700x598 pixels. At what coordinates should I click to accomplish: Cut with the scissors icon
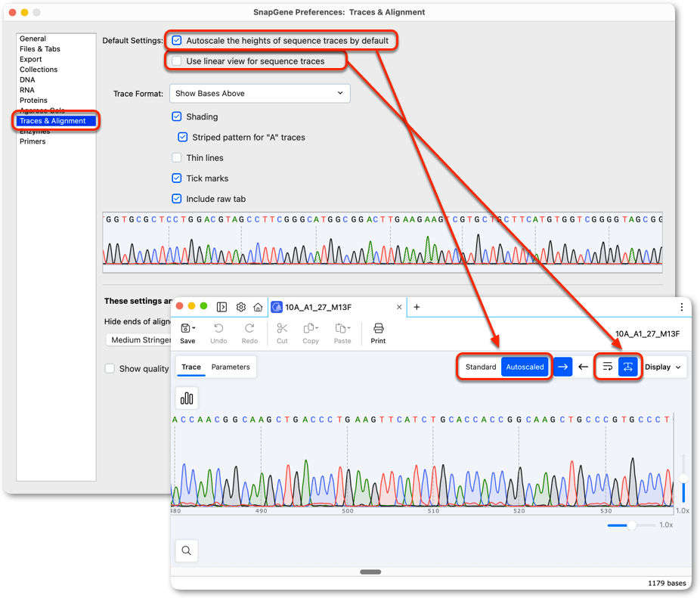point(282,333)
